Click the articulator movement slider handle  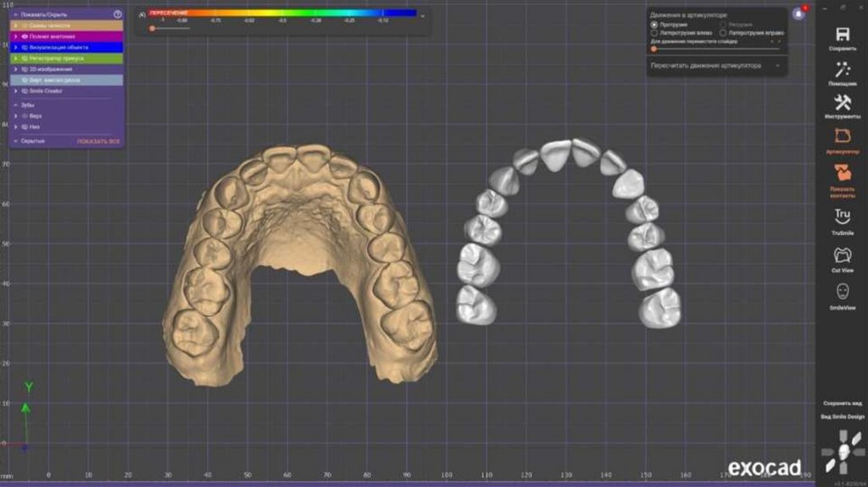click(654, 48)
